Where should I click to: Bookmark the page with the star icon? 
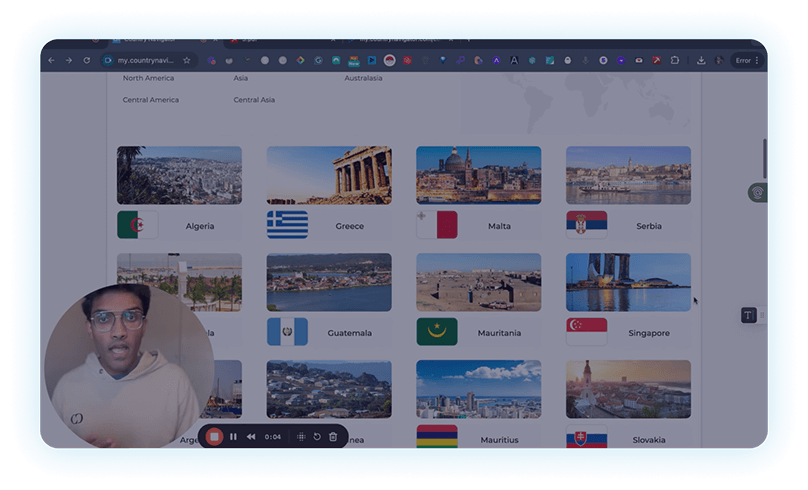[187, 60]
